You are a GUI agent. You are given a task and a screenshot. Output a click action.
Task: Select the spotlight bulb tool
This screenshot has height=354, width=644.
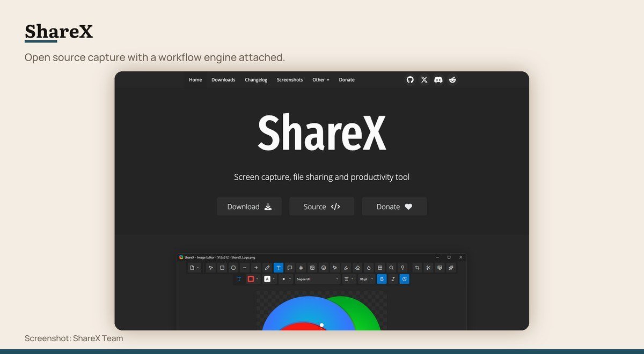(x=402, y=268)
